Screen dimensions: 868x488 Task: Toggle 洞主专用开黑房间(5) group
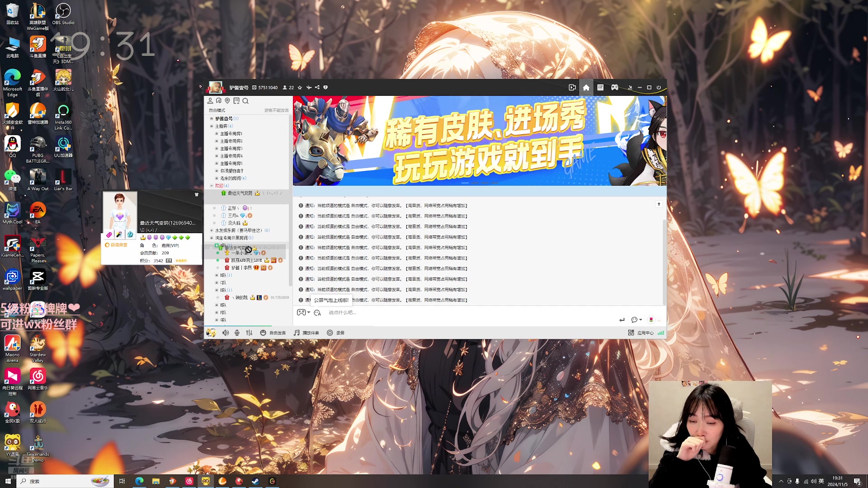(211, 238)
